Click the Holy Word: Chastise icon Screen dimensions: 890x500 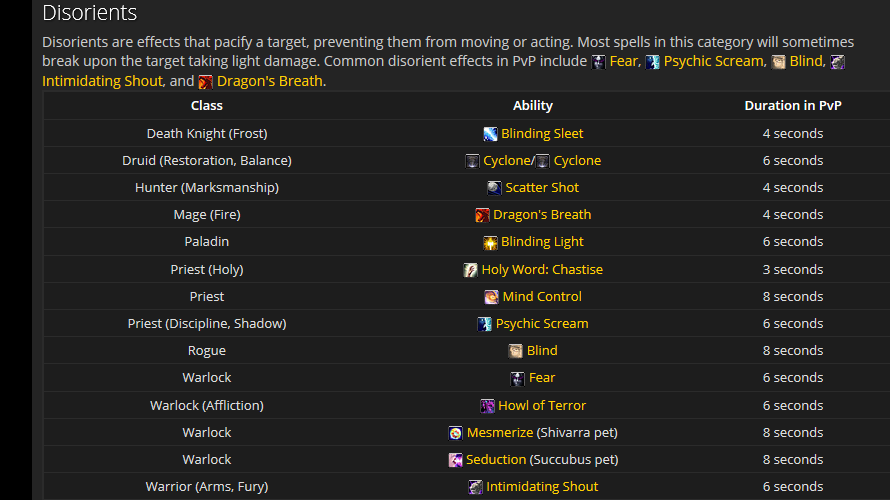click(x=471, y=270)
